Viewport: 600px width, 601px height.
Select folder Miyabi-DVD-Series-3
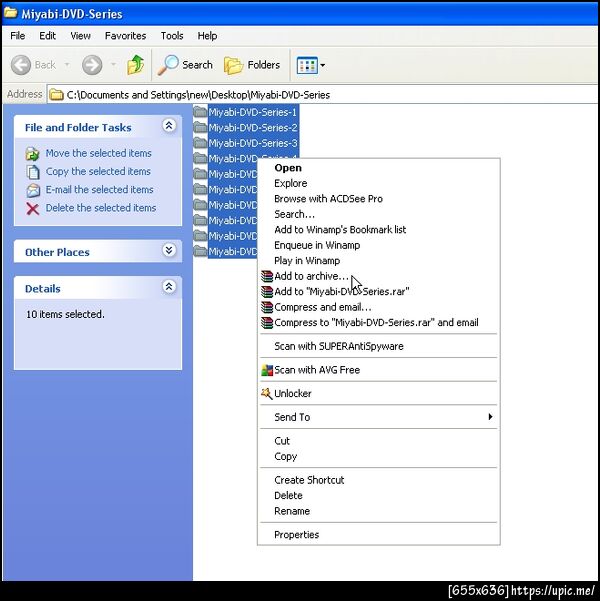tap(253, 143)
